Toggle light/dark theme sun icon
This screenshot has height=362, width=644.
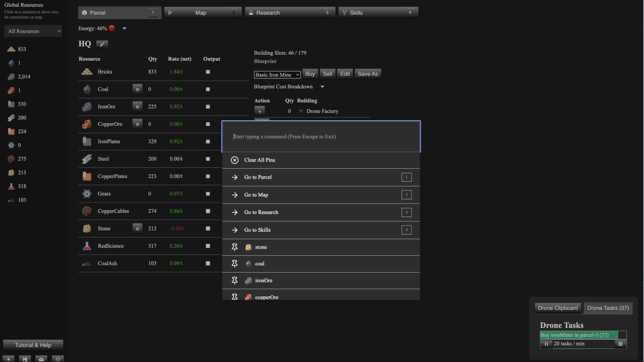8,359
